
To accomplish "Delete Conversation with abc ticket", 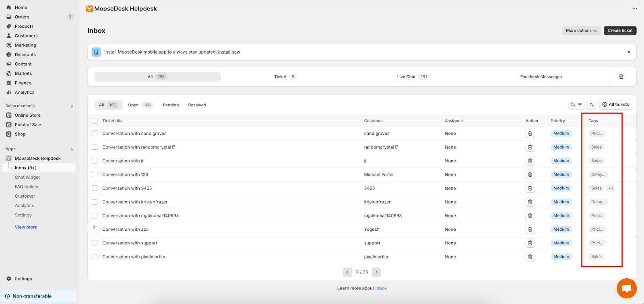I will click(530, 230).
